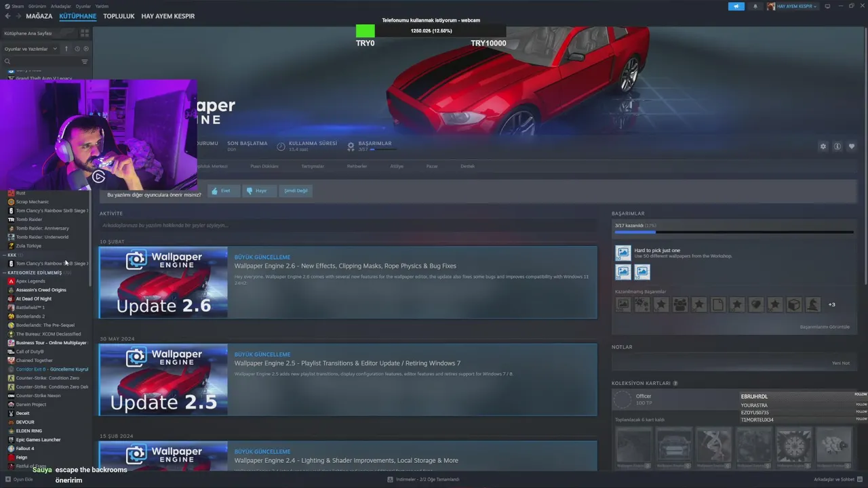Open the Update 2.6 news thumbnail
868x488 pixels.
163,282
